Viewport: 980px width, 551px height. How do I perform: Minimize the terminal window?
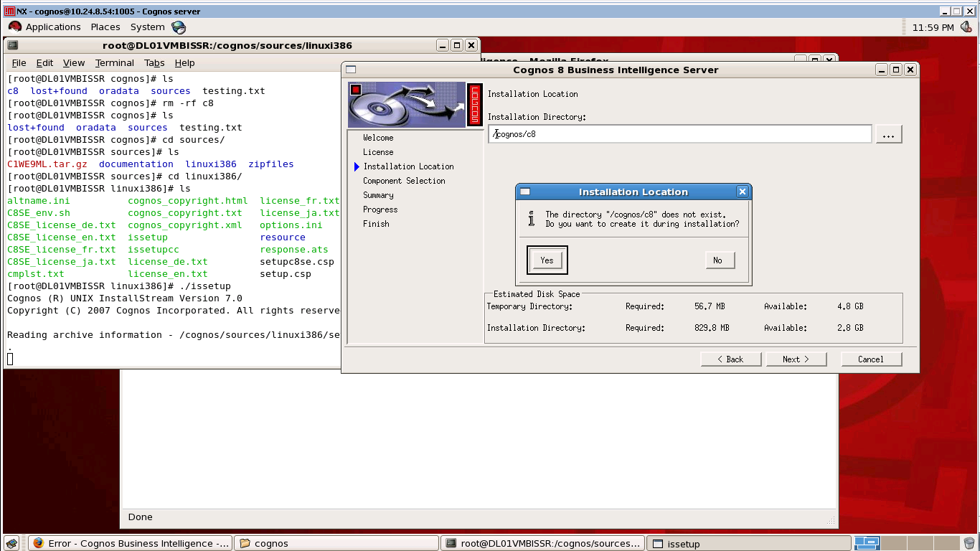coord(443,45)
